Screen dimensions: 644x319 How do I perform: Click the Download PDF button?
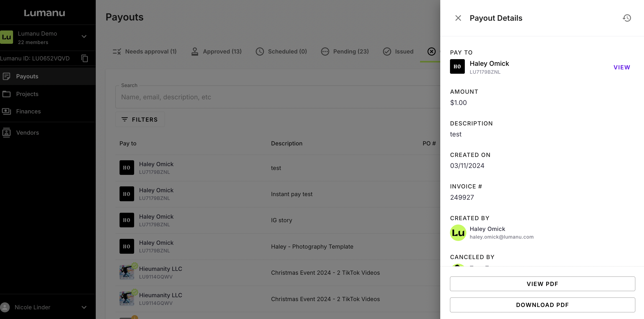pyautogui.click(x=542, y=305)
